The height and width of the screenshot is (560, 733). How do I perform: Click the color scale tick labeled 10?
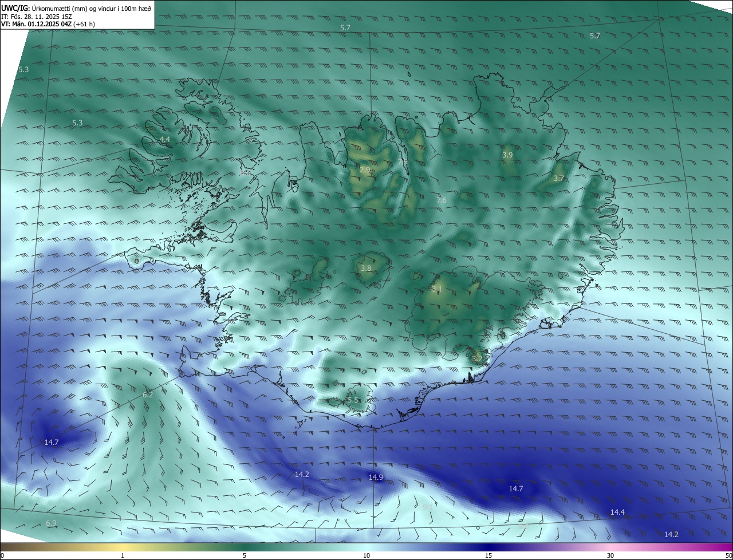click(366, 555)
